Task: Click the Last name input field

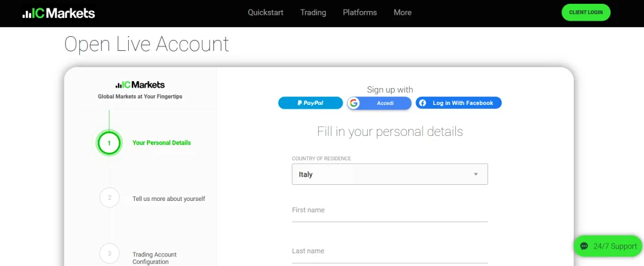Action: pos(390,252)
